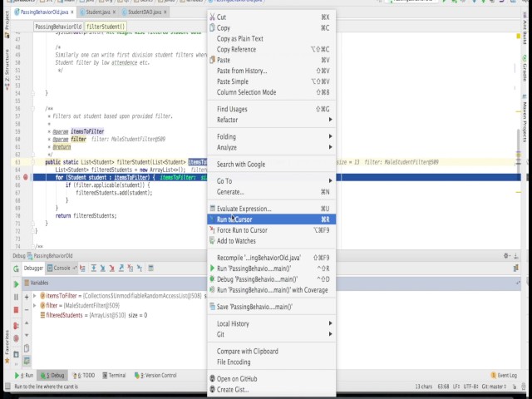Click the duplicate watch copy icon

pos(27,348)
